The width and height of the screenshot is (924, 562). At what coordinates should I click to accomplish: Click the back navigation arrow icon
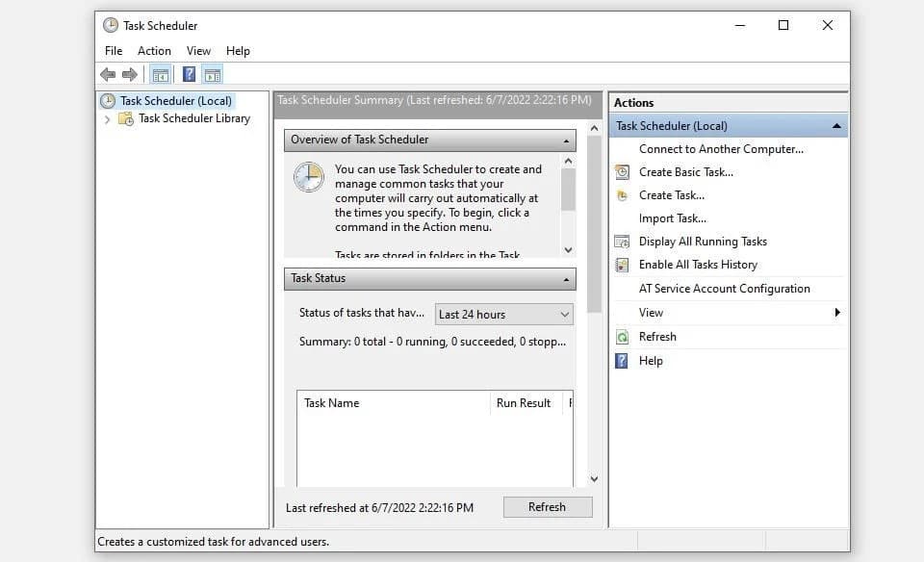[108, 74]
